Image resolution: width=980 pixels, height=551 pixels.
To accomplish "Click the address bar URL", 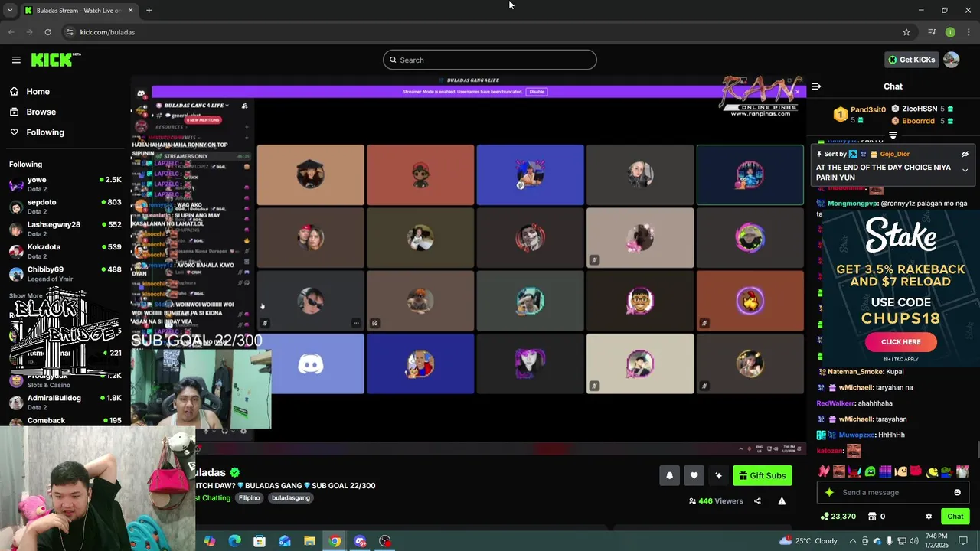I will tap(107, 32).
